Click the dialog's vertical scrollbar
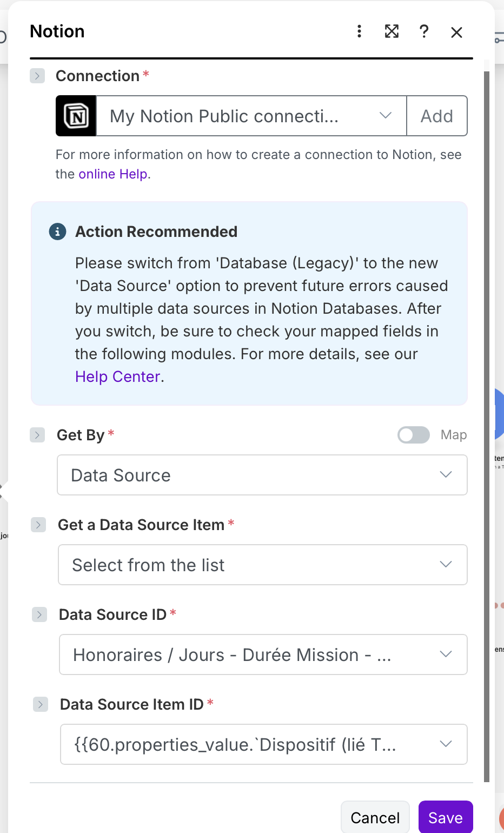This screenshot has width=504, height=833. click(x=487, y=422)
